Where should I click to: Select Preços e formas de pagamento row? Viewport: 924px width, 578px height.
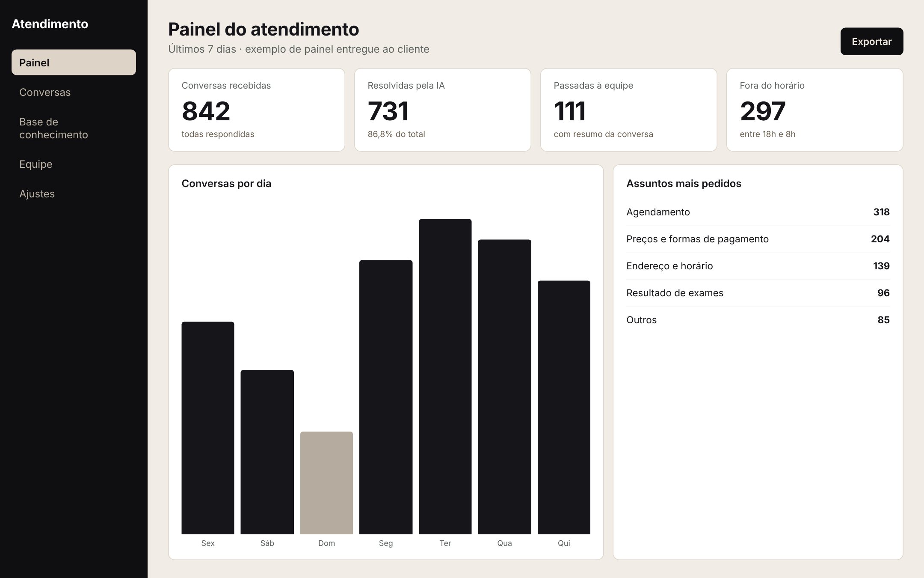coord(758,239)
